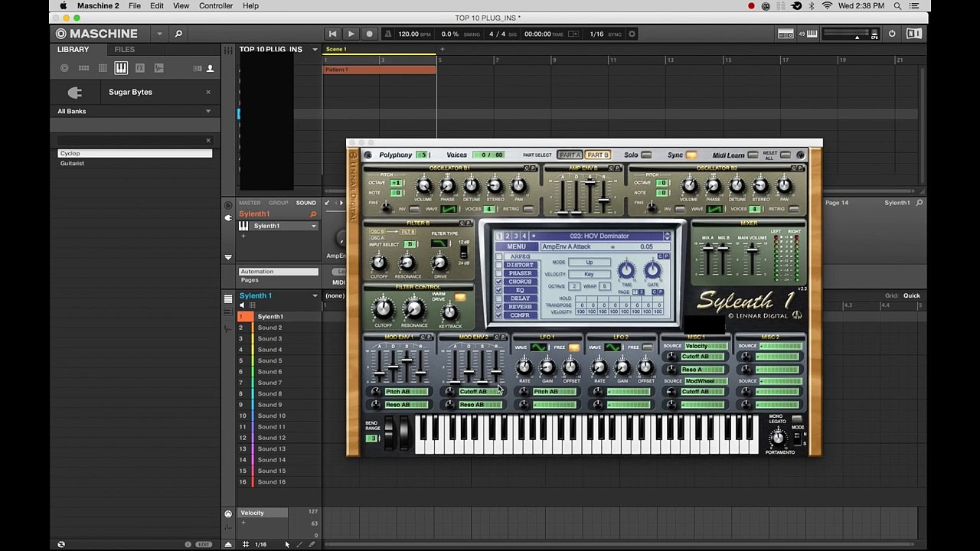
Task: Click the transport record button
Action: [369, 34]
